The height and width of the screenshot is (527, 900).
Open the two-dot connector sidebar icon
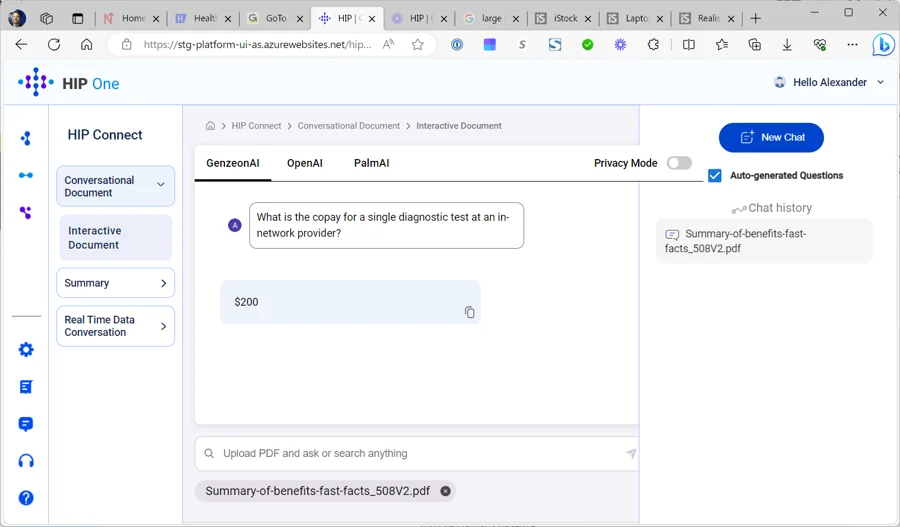tap(26, 175)
